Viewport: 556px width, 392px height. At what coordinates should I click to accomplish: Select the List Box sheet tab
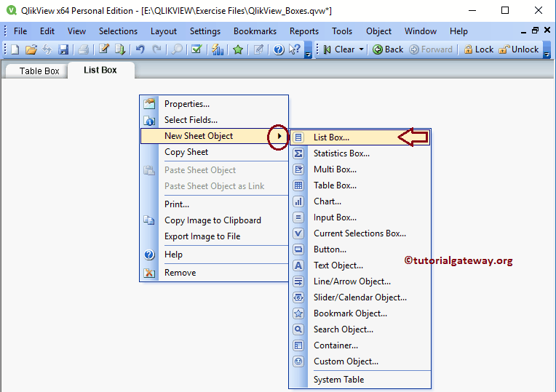pyautogui.click(x=100, y=70)
